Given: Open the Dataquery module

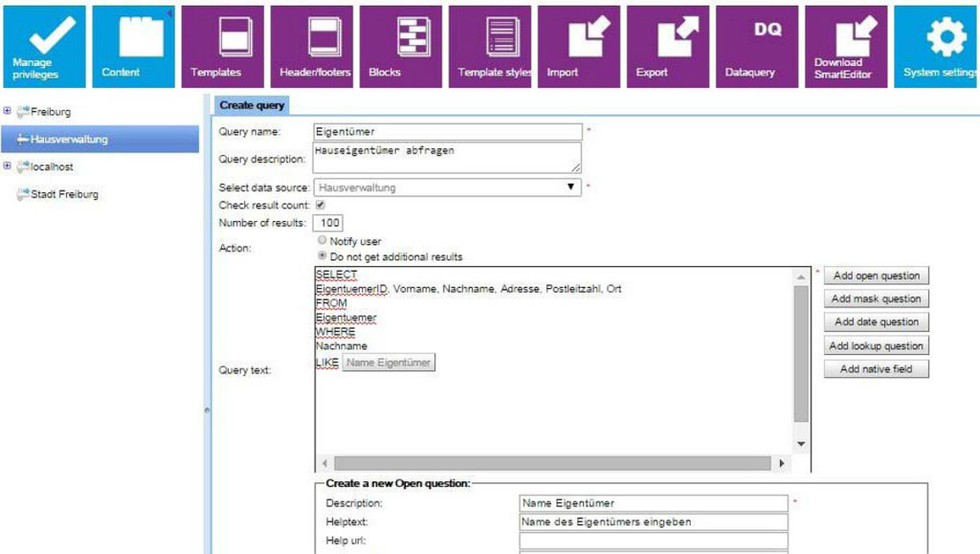Looking at the screenshot, I should coord(756,45).
